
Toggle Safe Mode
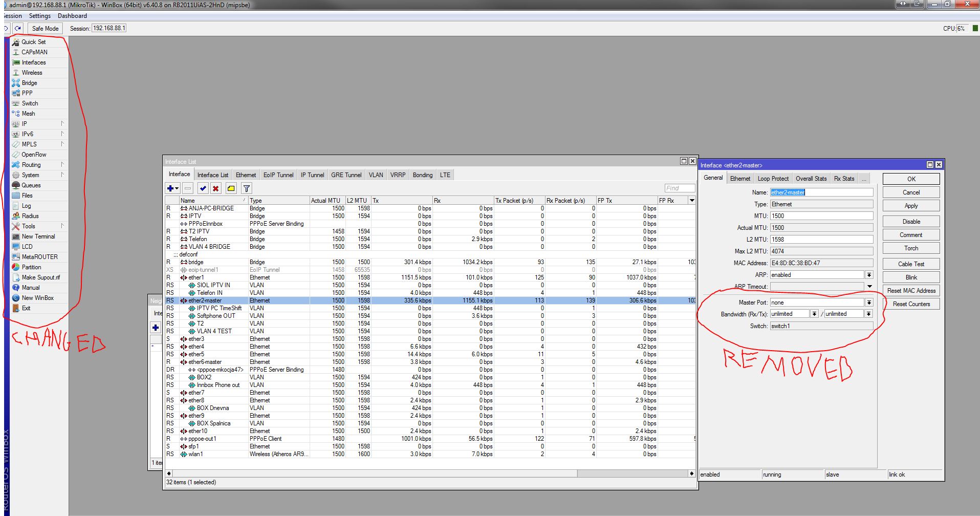pos(45,29)
